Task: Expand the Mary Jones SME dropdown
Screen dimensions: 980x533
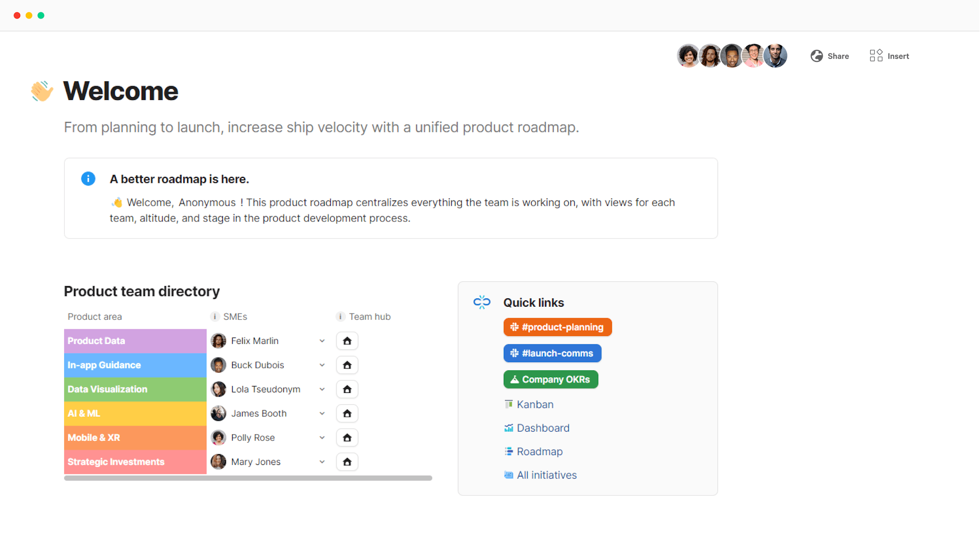Action: coord(322,462)
